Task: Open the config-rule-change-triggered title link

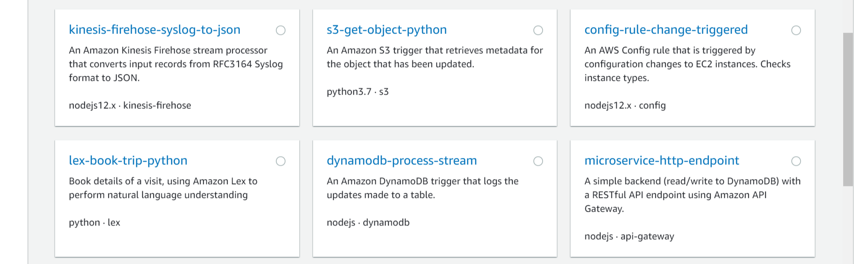Action: pyautogui.click(x=666, y=30)
